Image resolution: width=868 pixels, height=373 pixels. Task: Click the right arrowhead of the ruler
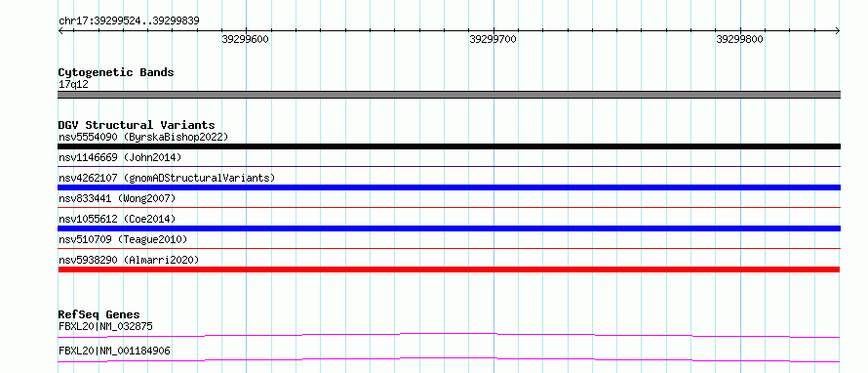pyautogui.click(x=838, y=31)
